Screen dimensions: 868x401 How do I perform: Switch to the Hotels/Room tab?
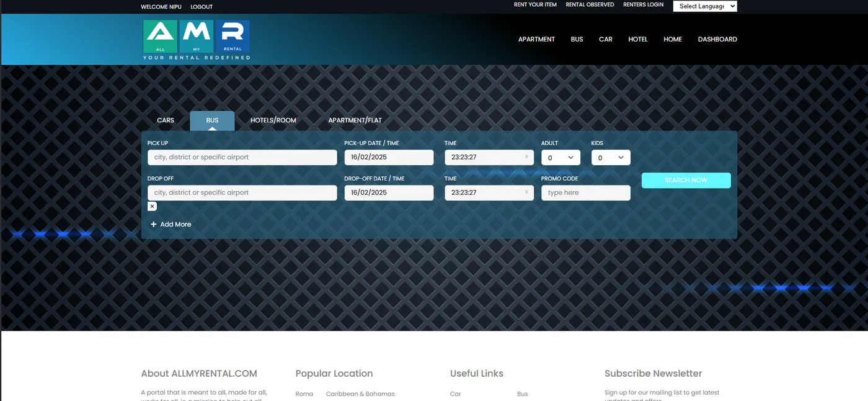pyautogui.click(x=273, y=120)
